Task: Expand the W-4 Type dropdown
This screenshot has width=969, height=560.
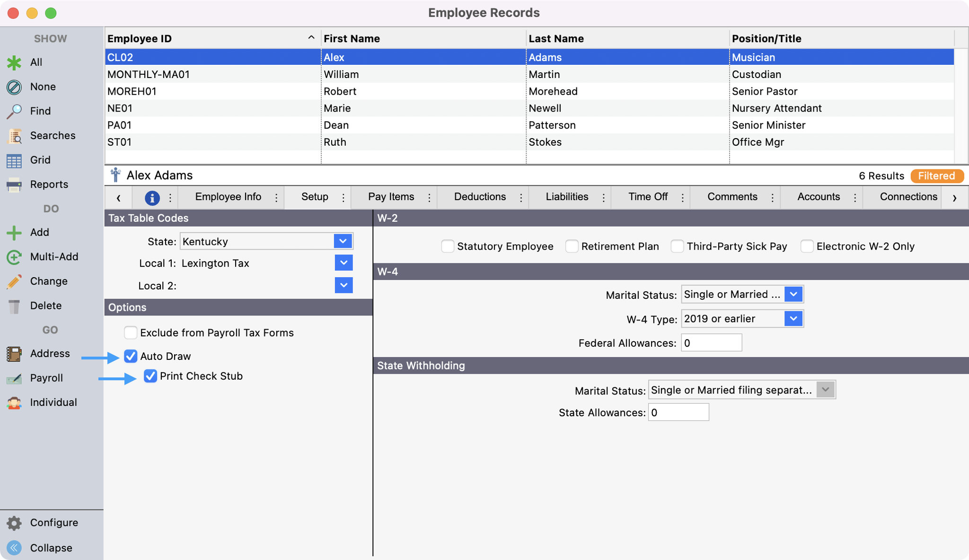Action: [793, 319]
